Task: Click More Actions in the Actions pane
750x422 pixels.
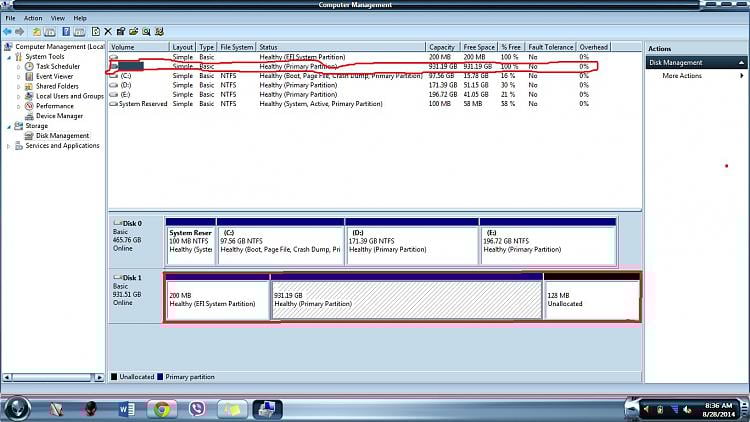Action: point(682,76)
